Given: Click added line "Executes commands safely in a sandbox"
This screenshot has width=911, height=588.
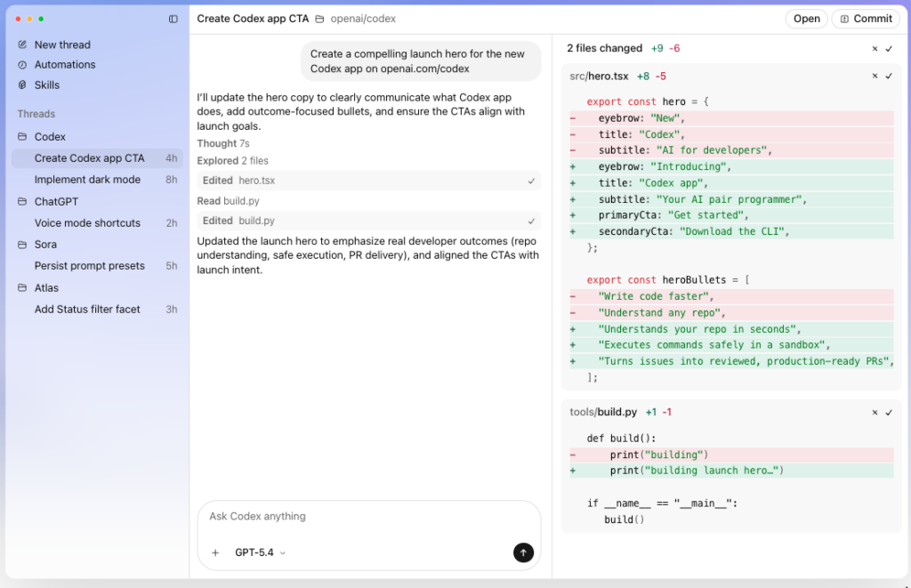Looking at the screenshot, I should click(x=731, y=345).
